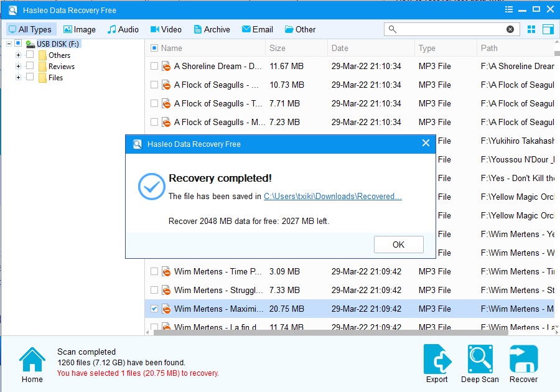Screen dimensions: 560x392
Task: Click the Files folder icon
Action: pos(42,78)
